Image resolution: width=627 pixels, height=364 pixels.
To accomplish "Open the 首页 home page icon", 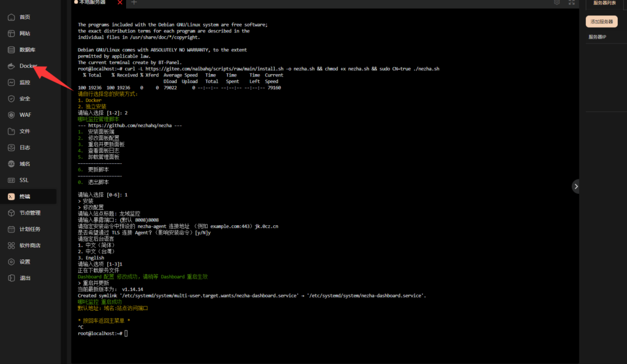I will (11, 17).
